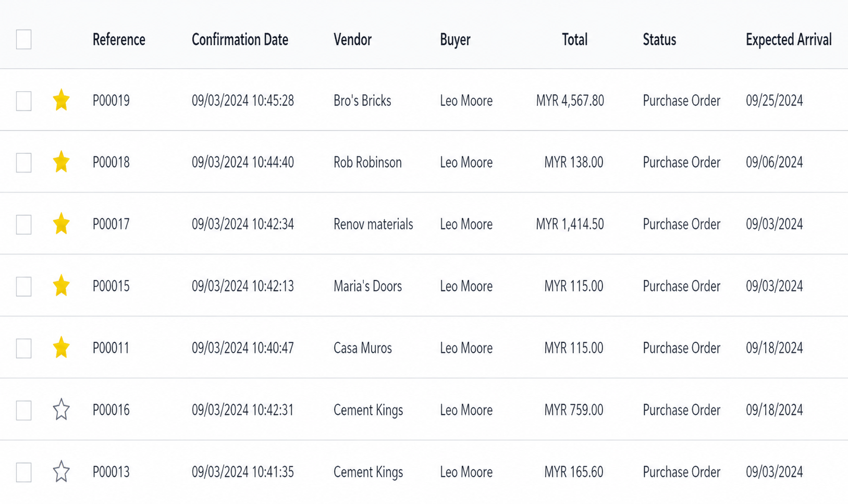Tick the checkbox for Rob Robinson order
This screenshot has width=848, height=504.
[23, 163]
